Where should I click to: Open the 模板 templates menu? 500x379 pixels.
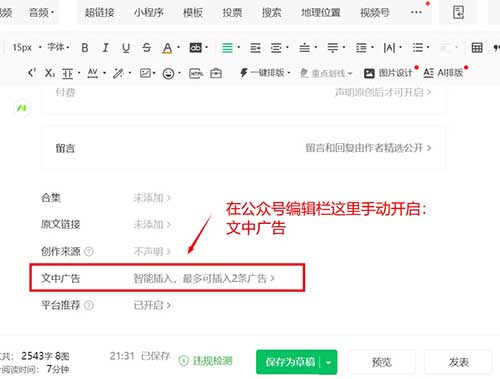coord(193,13)
